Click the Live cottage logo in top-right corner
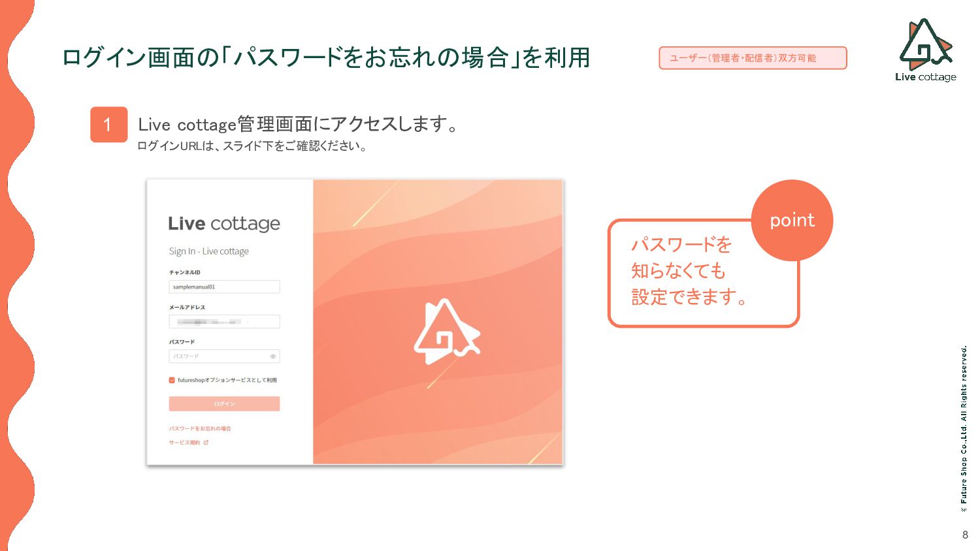This screenshot has width=980, height=551. (x=926, y=50)
